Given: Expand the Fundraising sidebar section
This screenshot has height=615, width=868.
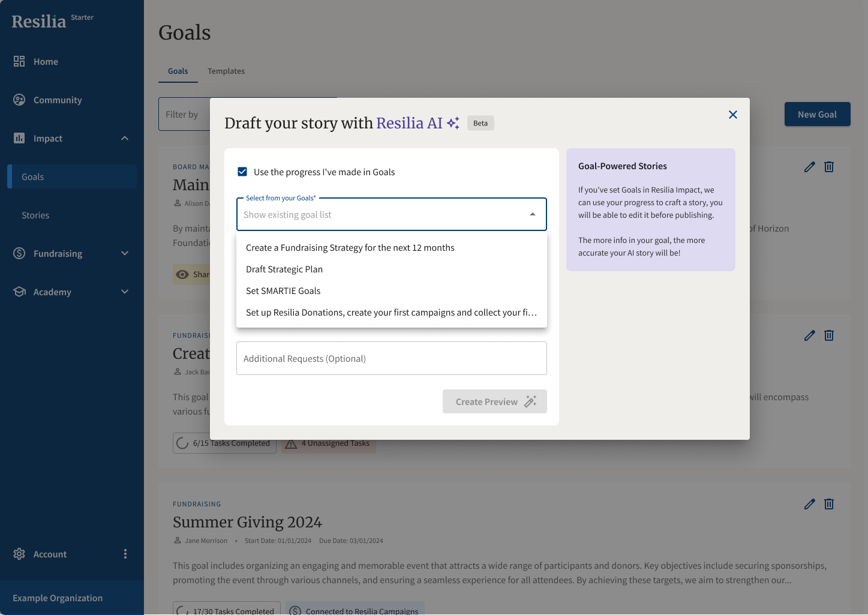Looking at the screenshot, I should (x=125, y=253).
